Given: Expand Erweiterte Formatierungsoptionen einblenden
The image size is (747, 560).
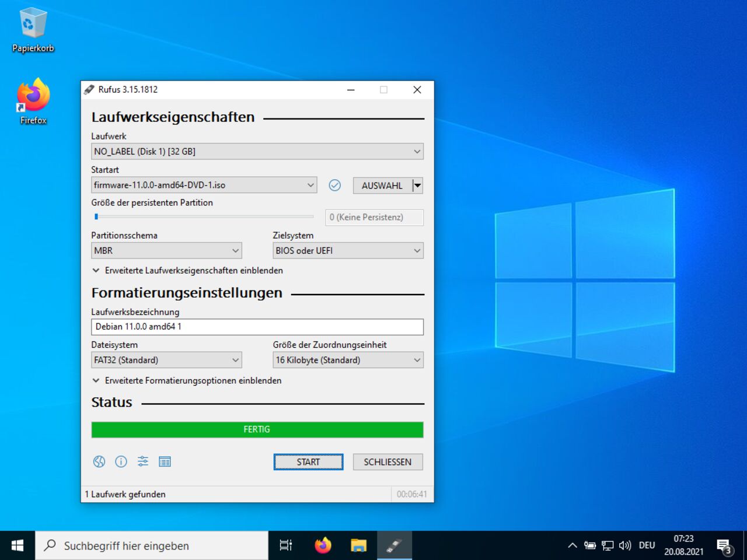Looking at the screenshot, I should (x=187, y=381).
